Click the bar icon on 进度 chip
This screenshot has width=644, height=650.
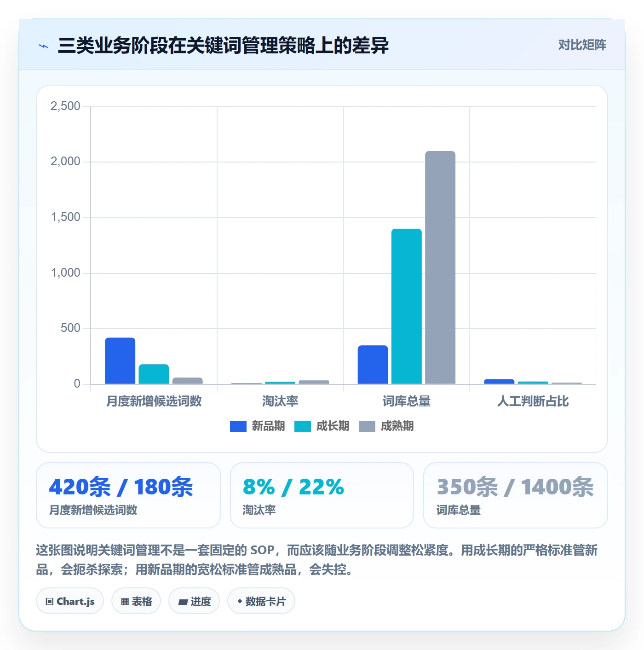click(183, 602)
